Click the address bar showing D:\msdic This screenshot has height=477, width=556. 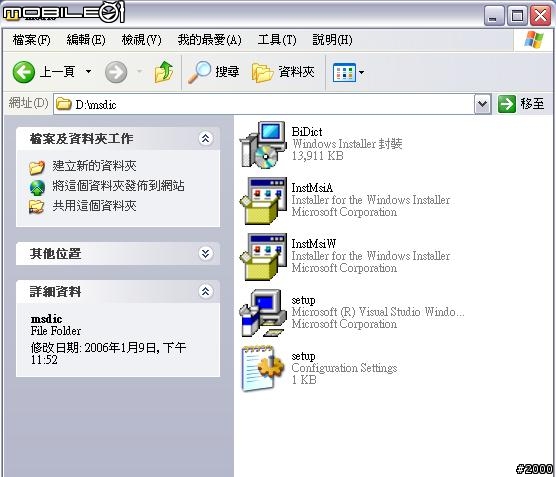click(264, 104)
